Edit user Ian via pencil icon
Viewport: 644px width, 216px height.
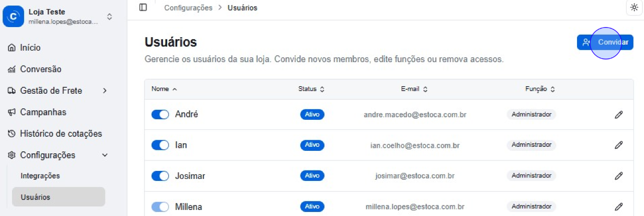click(618, 145)
